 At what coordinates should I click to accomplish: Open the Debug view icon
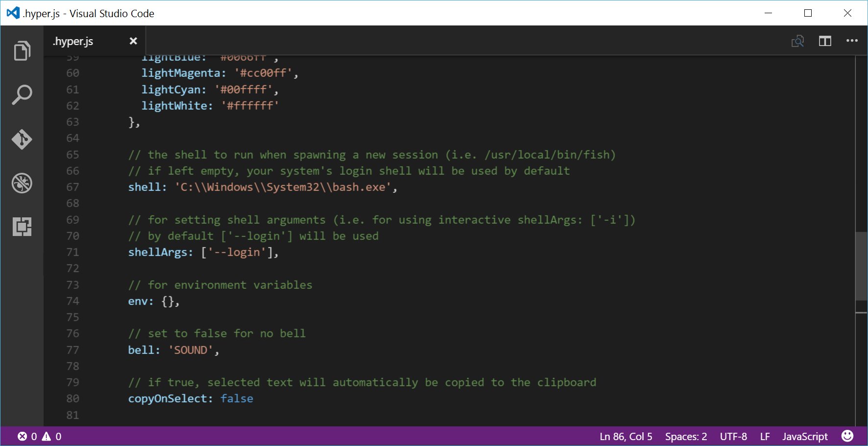coord(22,183)
